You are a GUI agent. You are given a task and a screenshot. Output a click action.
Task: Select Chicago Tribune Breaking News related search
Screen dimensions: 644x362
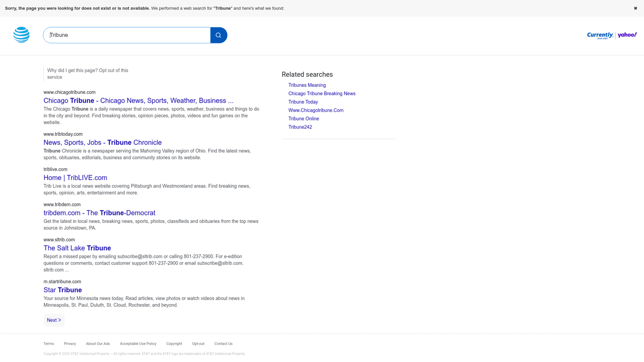322,94
